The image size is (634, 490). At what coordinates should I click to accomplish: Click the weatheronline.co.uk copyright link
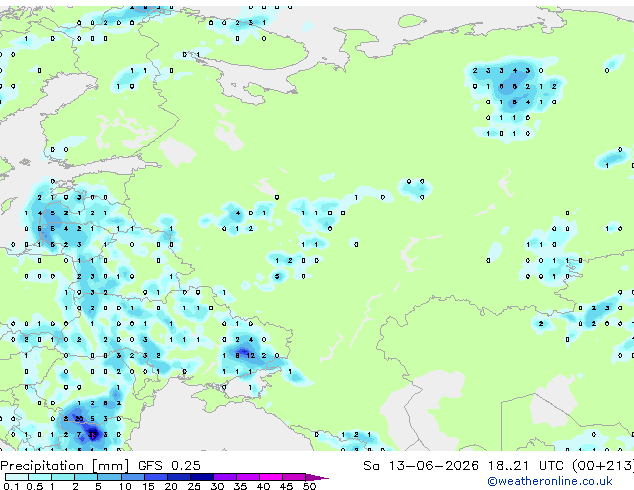pyautogui.click(x=550, y=481)
